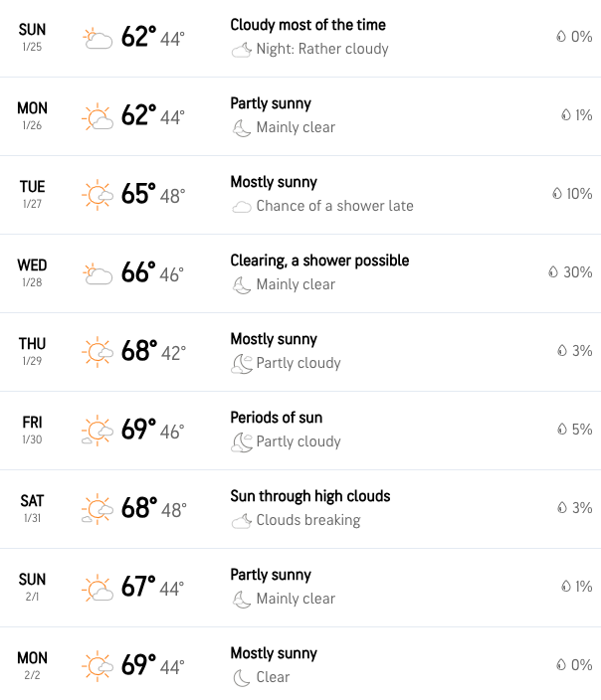
Task: Click the partly sunny icon for Monday 1/26
Action: tap(98, 117)
